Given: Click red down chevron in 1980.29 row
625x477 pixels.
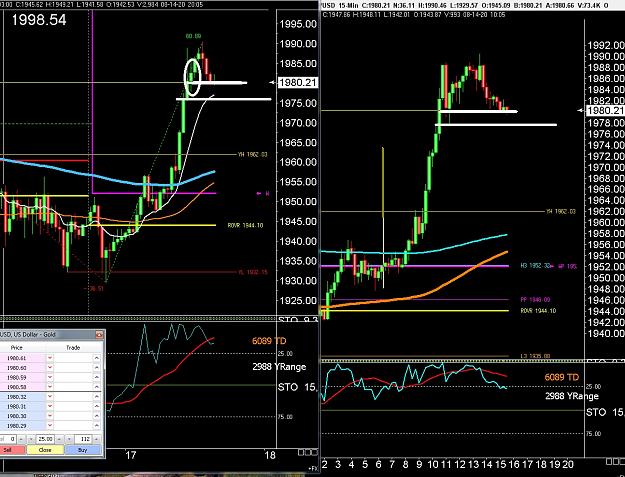Looking at the screenshot, I should tap(50, 425).
